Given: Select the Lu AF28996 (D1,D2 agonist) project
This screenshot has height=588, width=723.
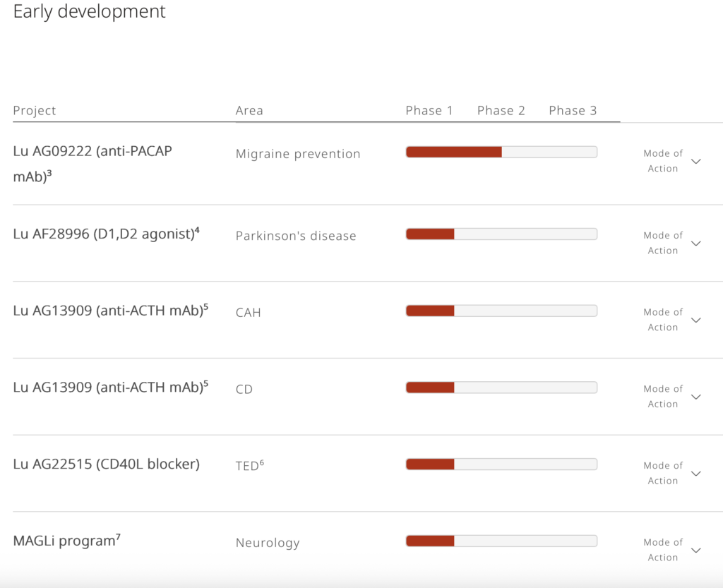Looking at the screenshot, I should click(106, 234).
